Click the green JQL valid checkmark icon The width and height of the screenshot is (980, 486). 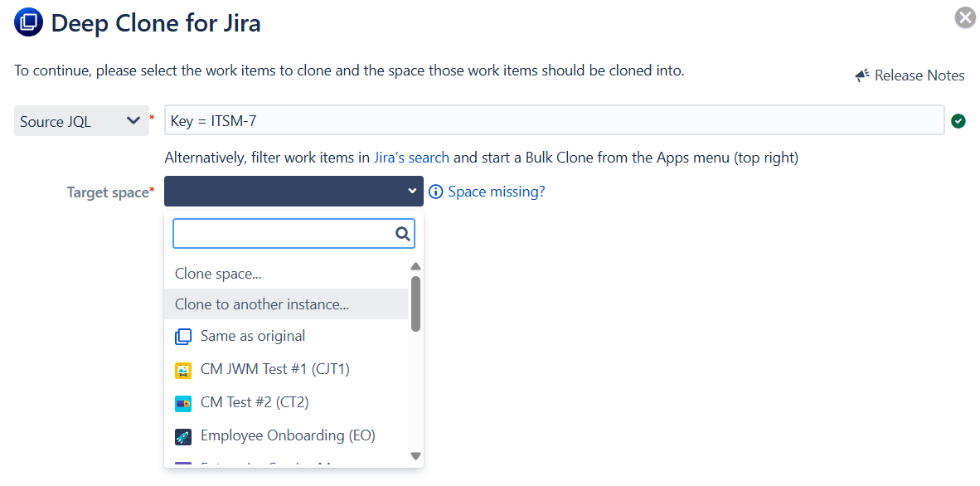(958, 121)
